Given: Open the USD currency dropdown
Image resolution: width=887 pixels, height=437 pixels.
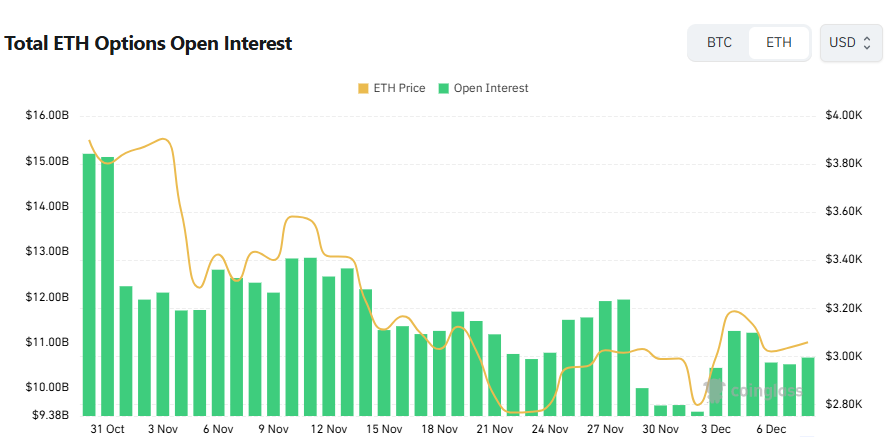Looking at the screenshot, I should (x=850, y=43).
